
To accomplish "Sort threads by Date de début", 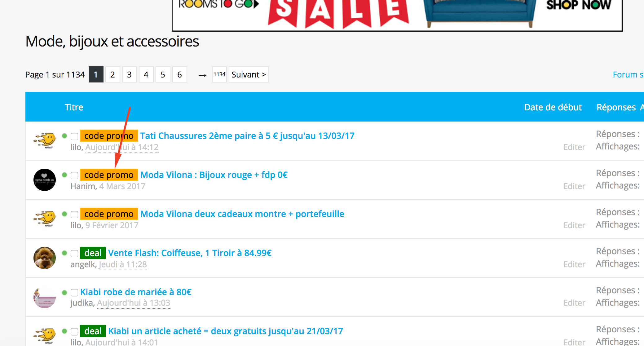I will [x=553, y=107].
